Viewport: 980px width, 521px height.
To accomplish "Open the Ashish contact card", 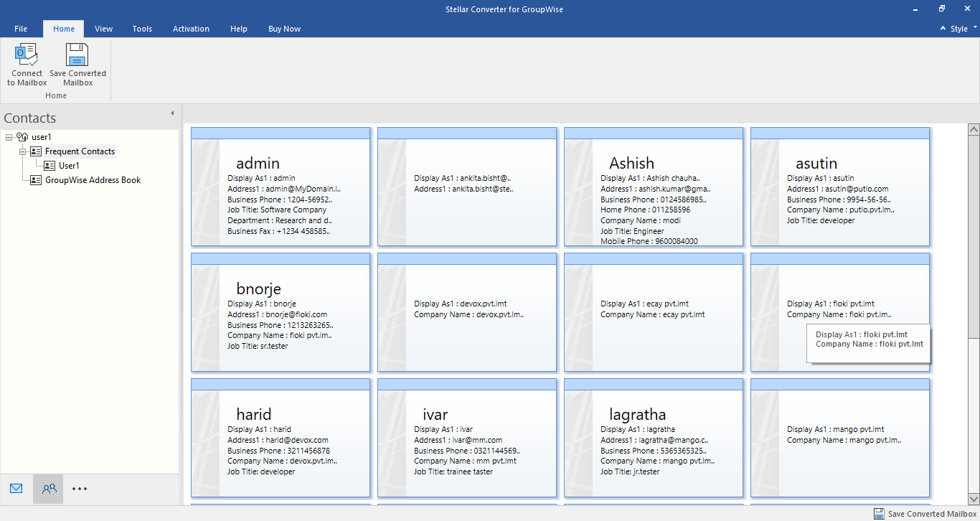I will point(654,187).
